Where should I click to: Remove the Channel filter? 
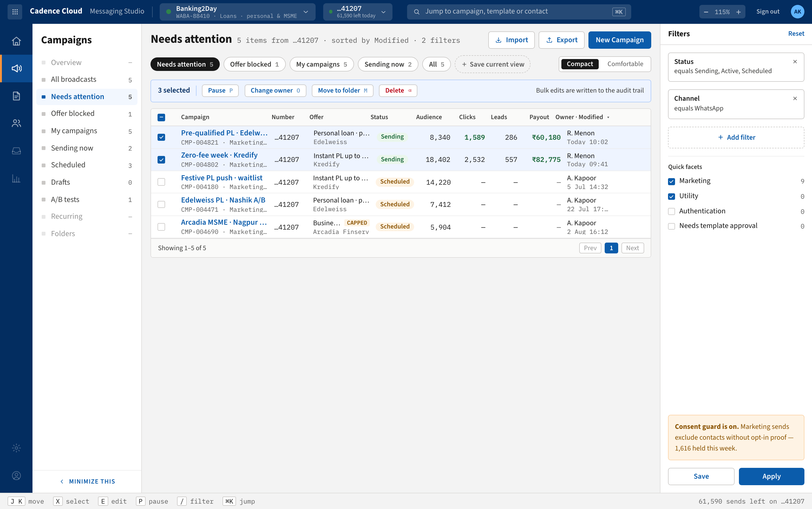click(795, 99)
